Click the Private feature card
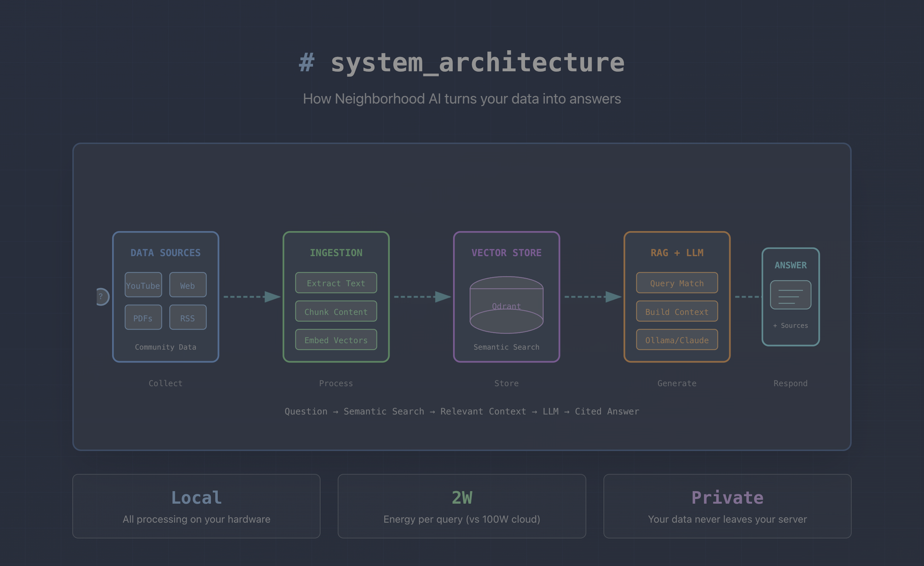 727,506
